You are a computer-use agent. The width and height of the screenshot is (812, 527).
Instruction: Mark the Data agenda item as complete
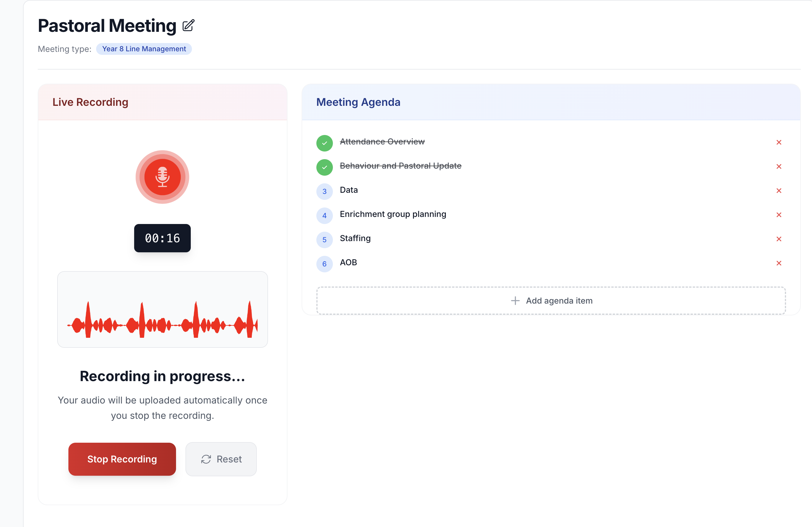pos(324,191)
